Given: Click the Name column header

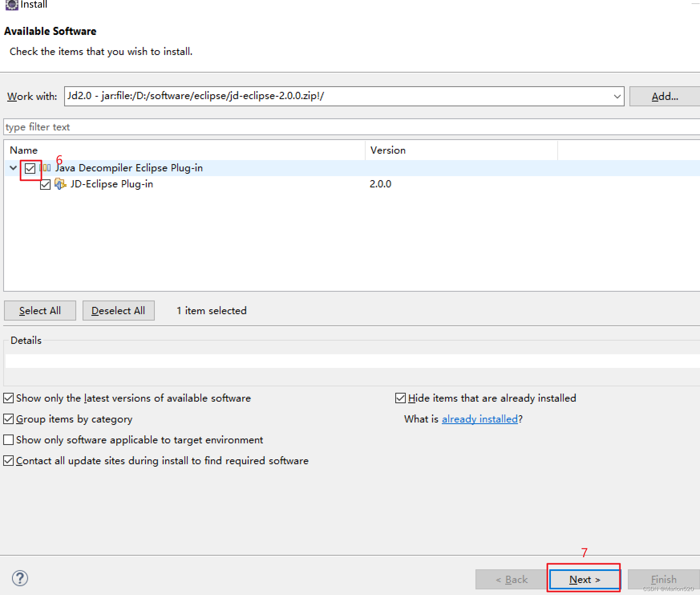Looking at the screenshot, I should click(184, 150).
